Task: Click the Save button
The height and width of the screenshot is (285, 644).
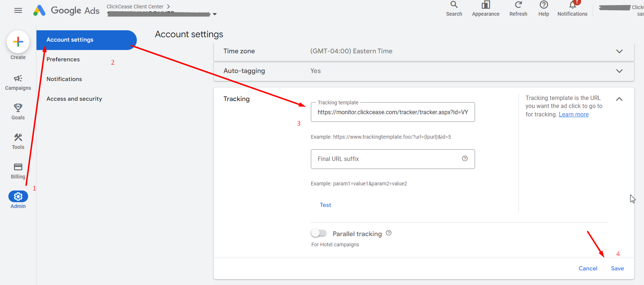Action: click(617, 269)
